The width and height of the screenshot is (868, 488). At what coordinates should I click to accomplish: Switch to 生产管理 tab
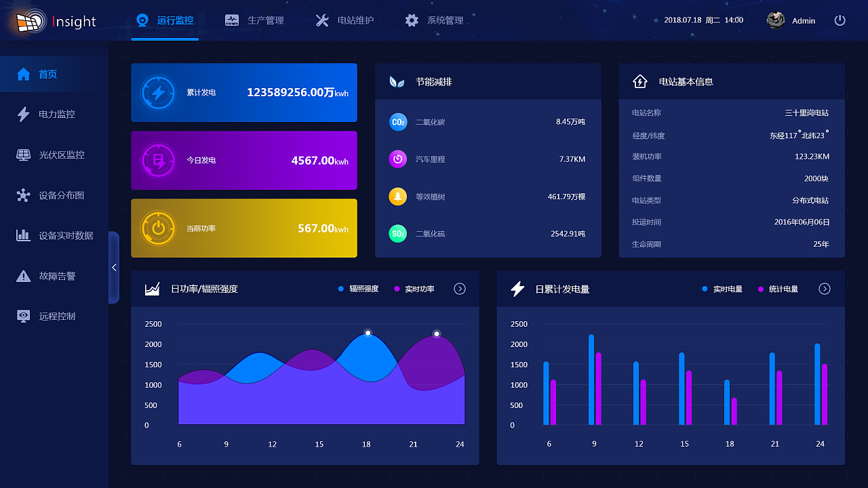(254, 20)
